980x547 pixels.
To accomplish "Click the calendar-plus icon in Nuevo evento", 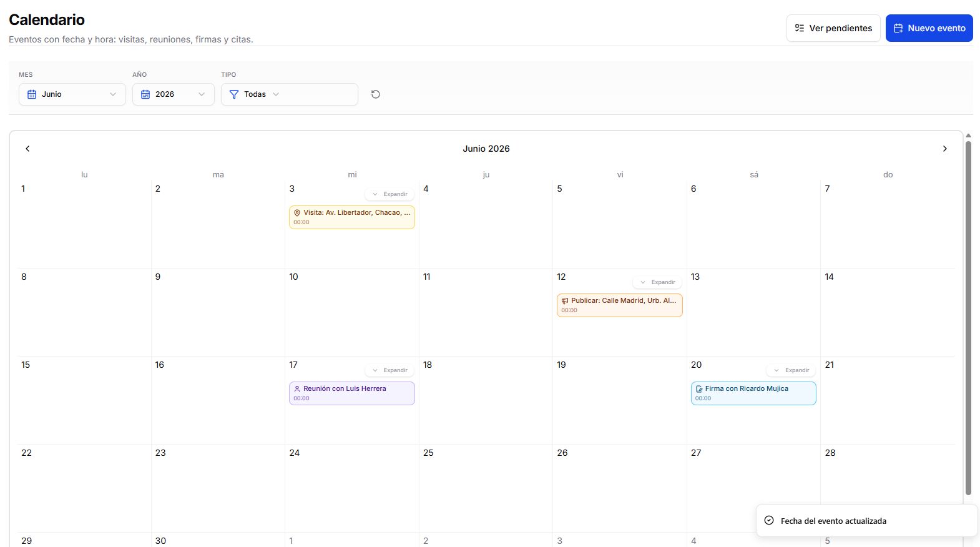I will tap(898, 28).
